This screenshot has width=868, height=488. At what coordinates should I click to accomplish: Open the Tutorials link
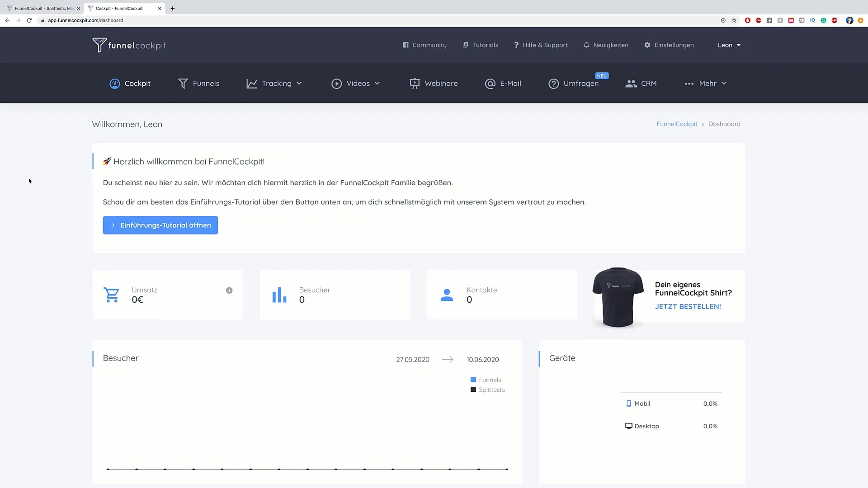pyautogui.click(x=481, y=45)
